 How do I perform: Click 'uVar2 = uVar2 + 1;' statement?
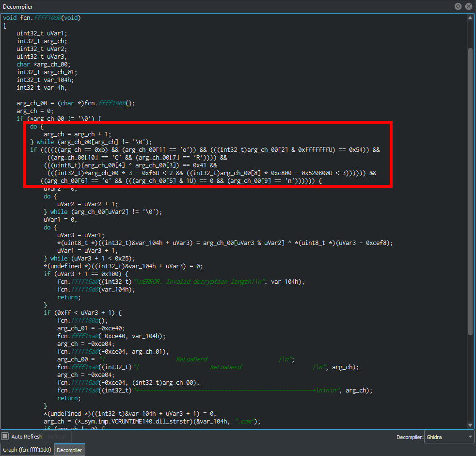(87, 204)
